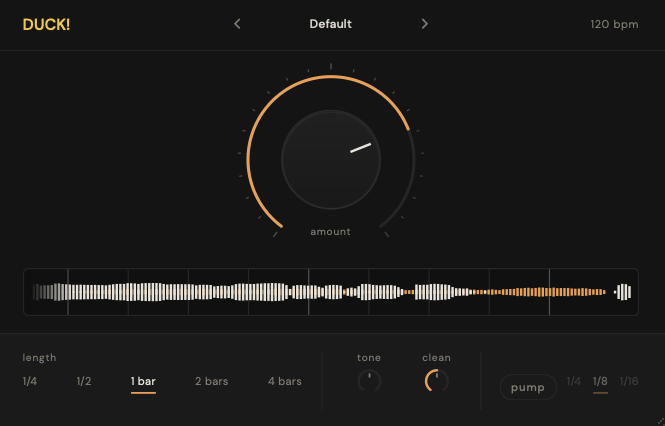The width and height of the screenshot is (665, 426).
Task: Toggle the pump button
Action: tap(528, 387)
